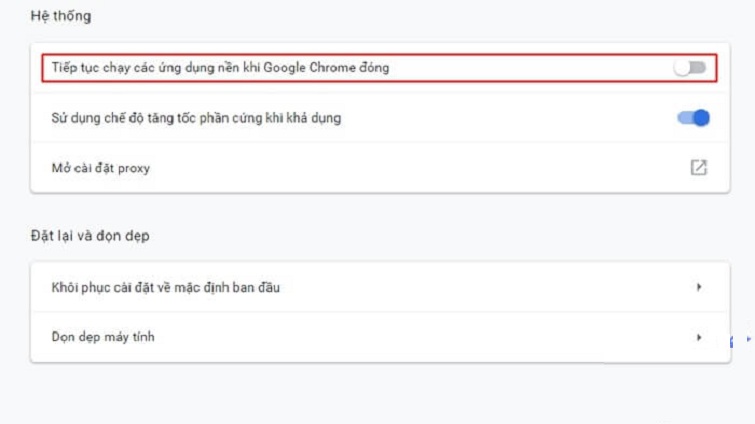The image size is (755, 424).
Task: Select Khôi phục cài đặt về mặc định ban đầu text
Action: tap(166, 288)
